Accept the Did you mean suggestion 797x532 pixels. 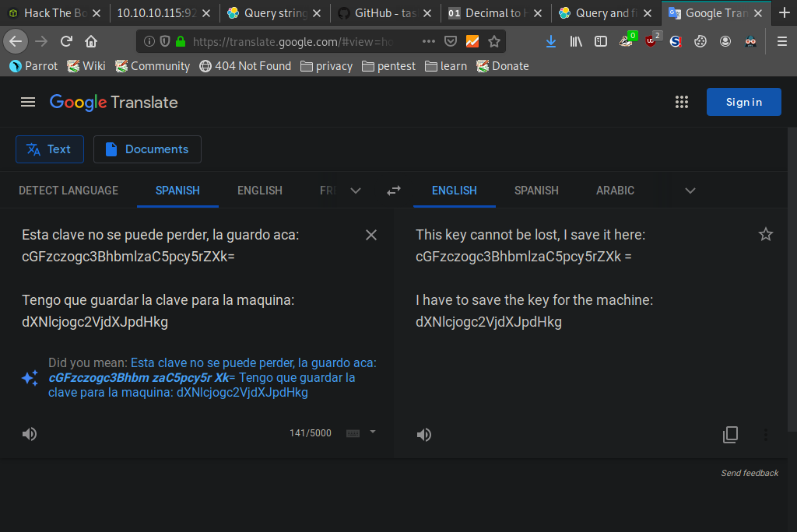coord(213,377)
